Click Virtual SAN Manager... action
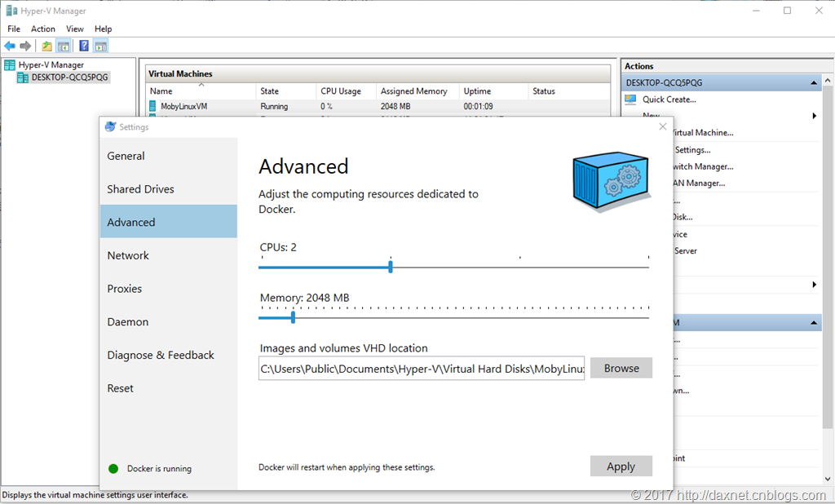 (699, 183)
